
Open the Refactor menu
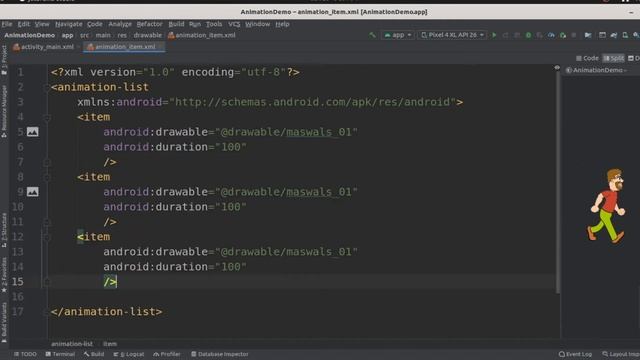pyautogui.click(x=149, y=24)
